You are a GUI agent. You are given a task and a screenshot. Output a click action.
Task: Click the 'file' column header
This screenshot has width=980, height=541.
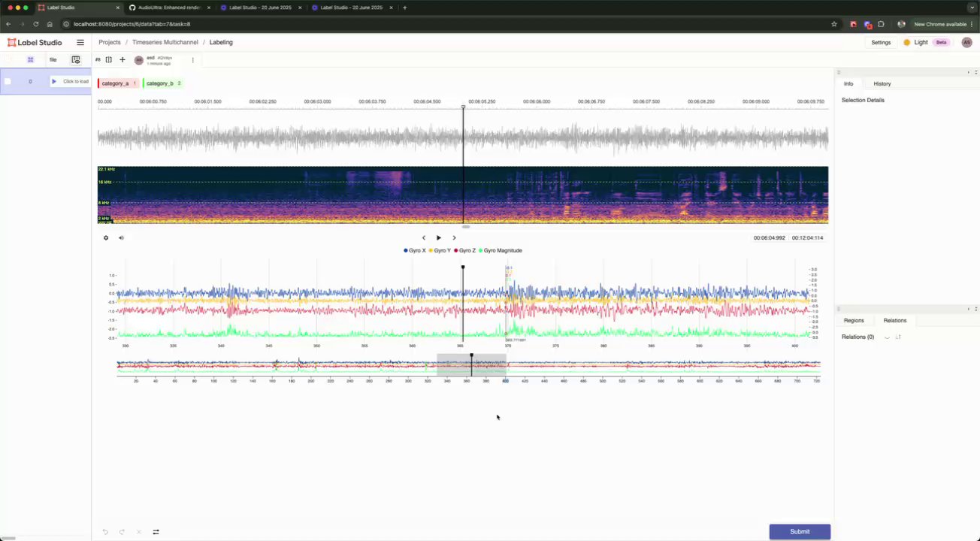click(53, 59)
